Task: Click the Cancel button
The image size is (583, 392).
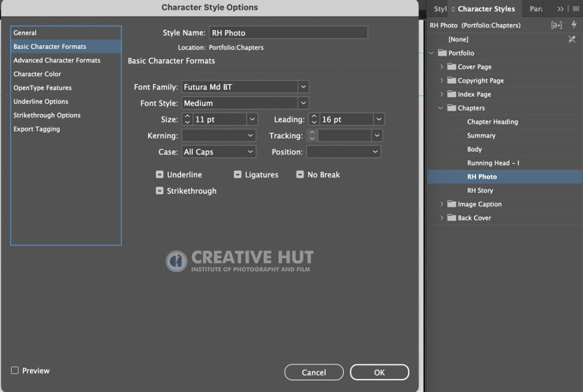Action: pos(314,372)
